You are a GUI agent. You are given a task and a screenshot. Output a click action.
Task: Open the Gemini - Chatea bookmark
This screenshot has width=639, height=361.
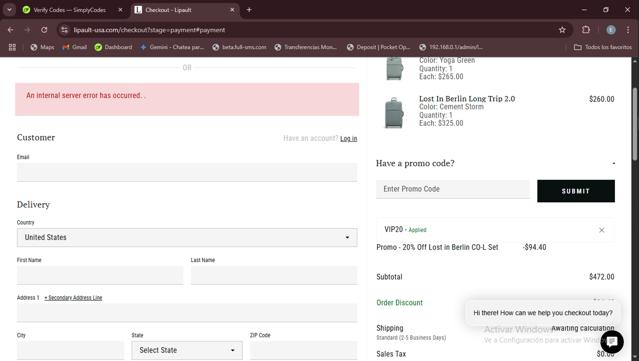(172, 47)
